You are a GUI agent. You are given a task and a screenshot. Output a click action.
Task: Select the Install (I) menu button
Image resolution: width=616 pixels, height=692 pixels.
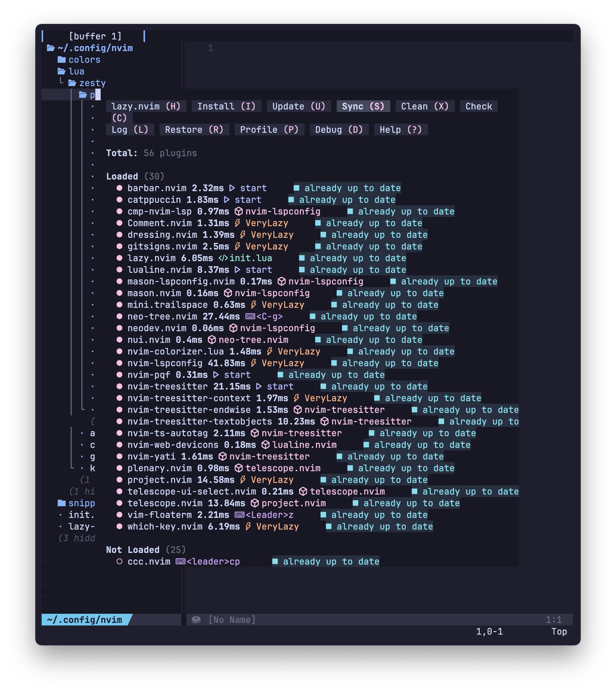pyautogui.click(x=226, y=106)
